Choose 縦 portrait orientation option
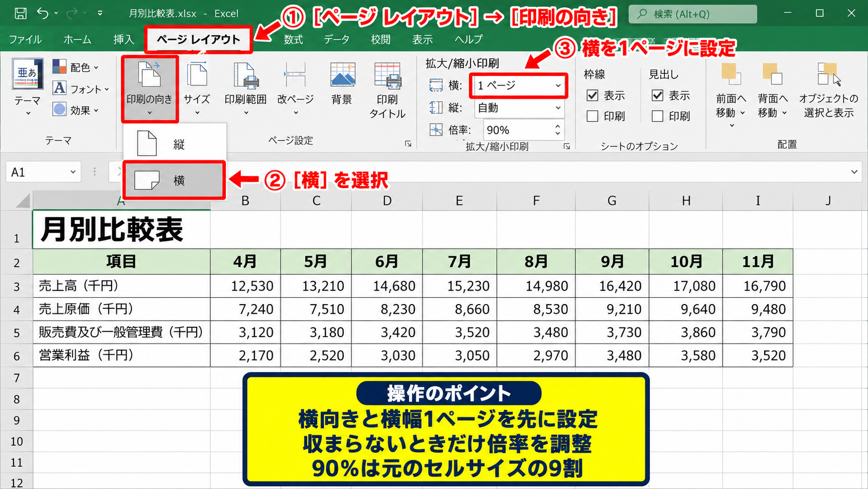The width and height of the screenshot is (868, 489). tap(174, 144)
